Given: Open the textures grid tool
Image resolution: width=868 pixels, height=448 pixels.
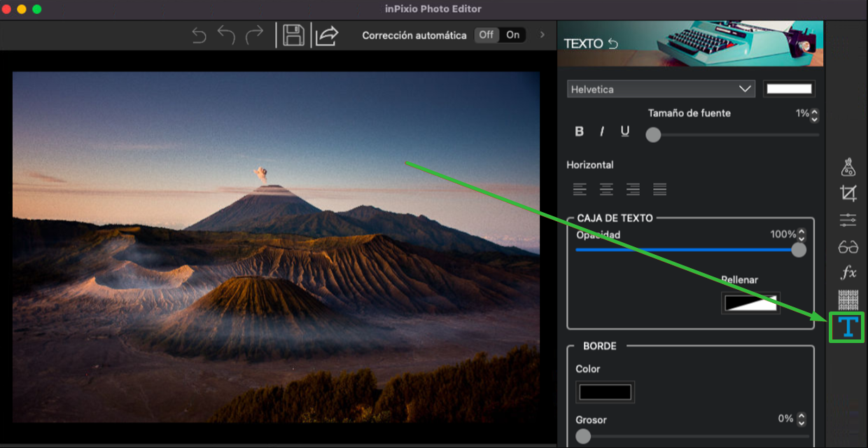Looking at the screenshot, I should click(848, 300).
